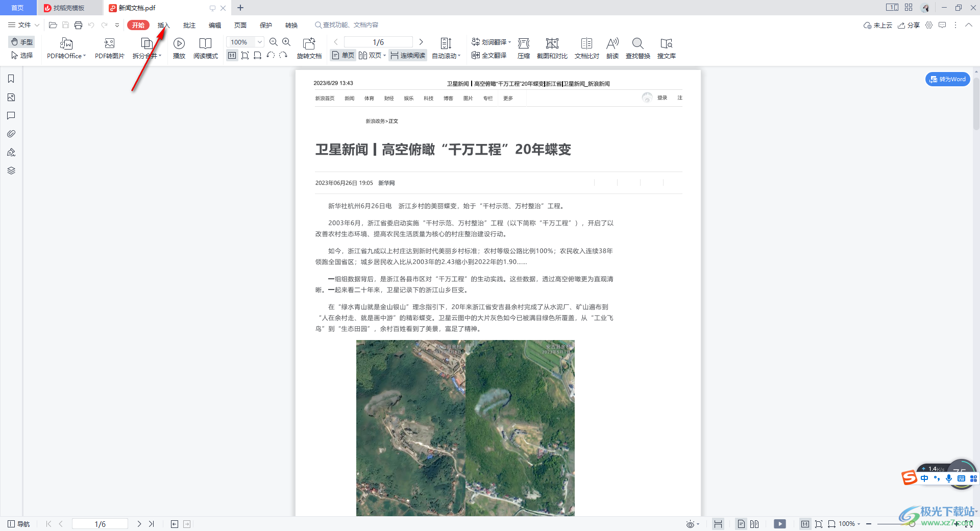
Task: Open 文档比对 document comparison
Action: [x=587, y=49]
